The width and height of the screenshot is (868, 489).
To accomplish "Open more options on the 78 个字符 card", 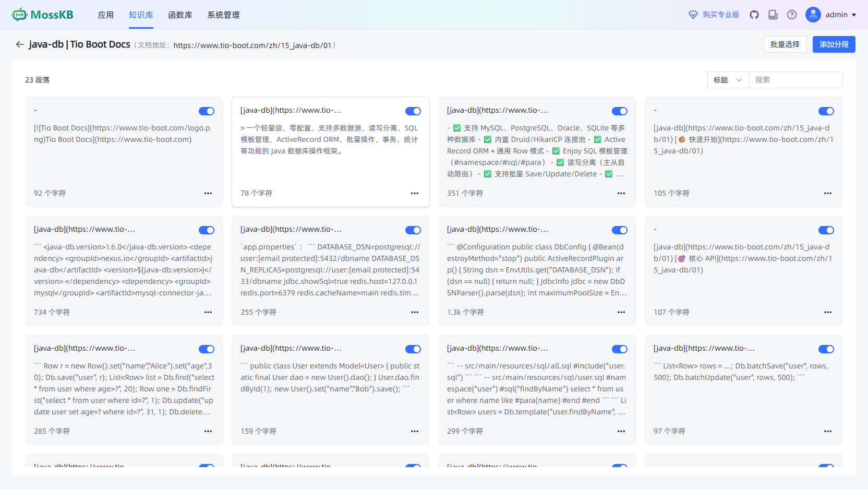I will pyautogui.click(x=415, y=193).
